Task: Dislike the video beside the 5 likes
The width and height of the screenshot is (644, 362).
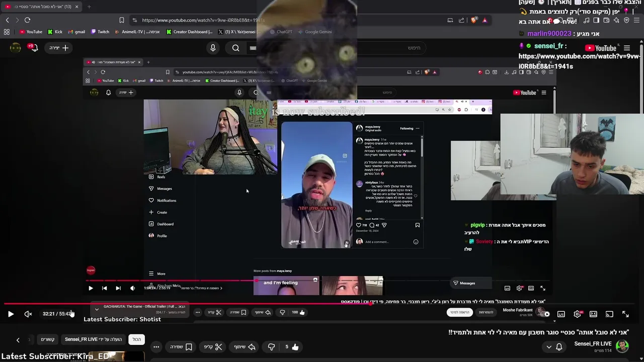Action: click(x=271, y=346)
